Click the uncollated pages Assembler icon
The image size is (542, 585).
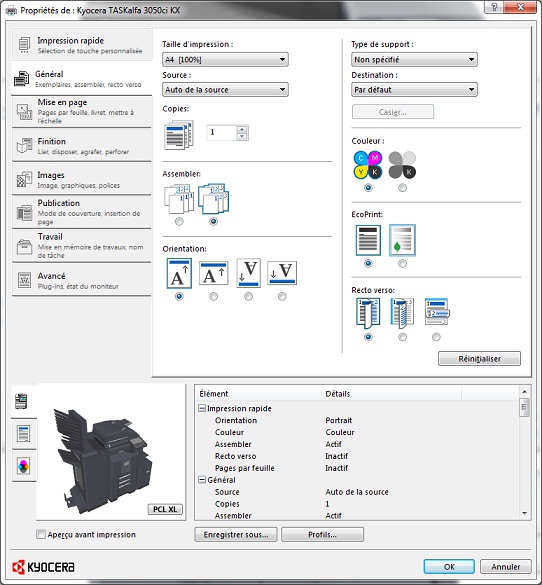point(179,199)
